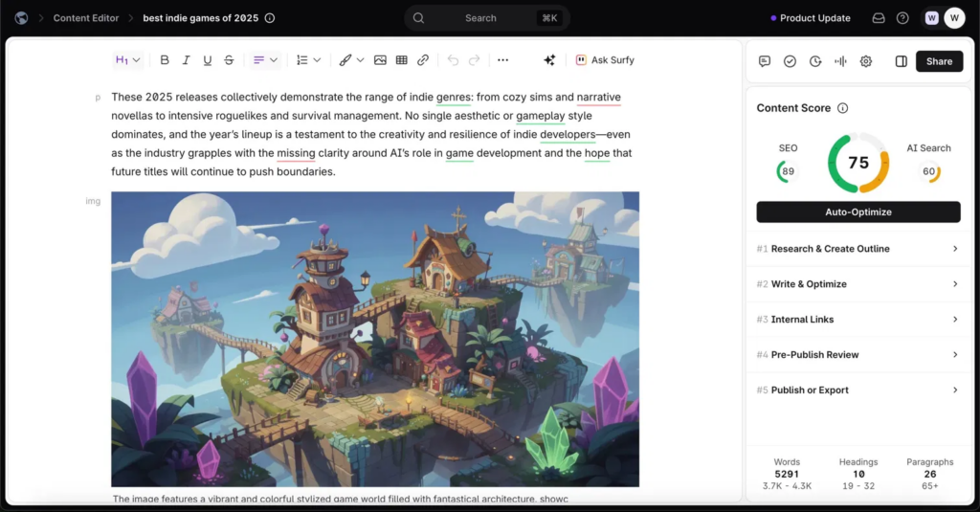Click the Words count 5291
Viewport: 980px width, 512px height.
[x=787, y=475]
